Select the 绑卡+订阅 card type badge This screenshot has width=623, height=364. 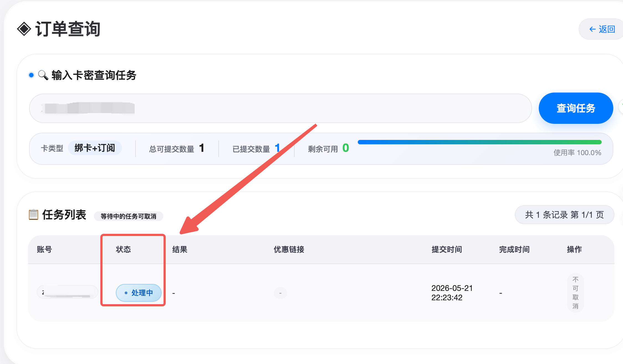(95, 148)
